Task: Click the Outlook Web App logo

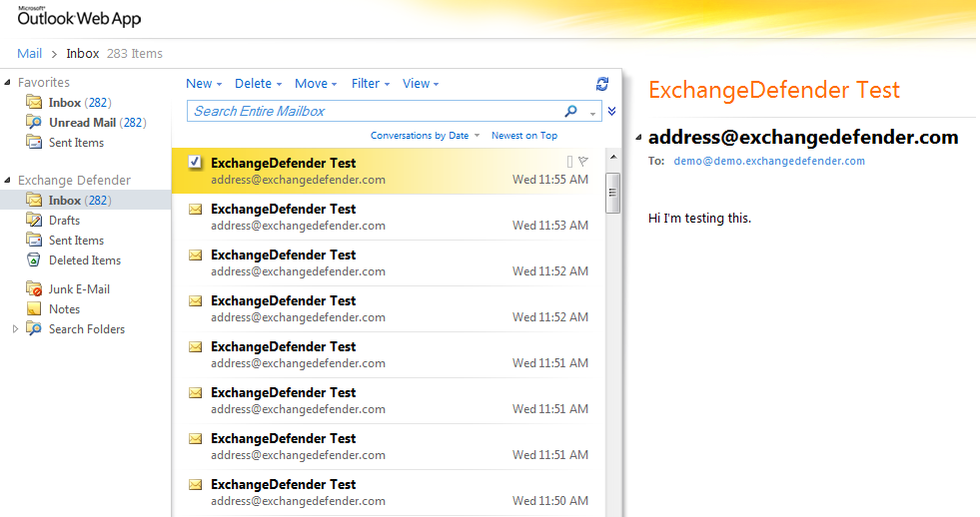Action: (x=79, y=17)
